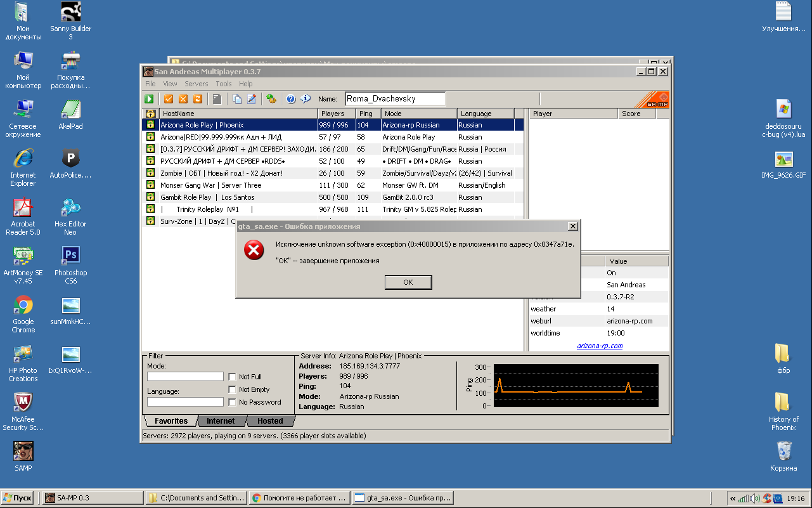The image size is (812, 508).
Task: Open McAfee Security Scan desktop icon
Action: point(23,411)
